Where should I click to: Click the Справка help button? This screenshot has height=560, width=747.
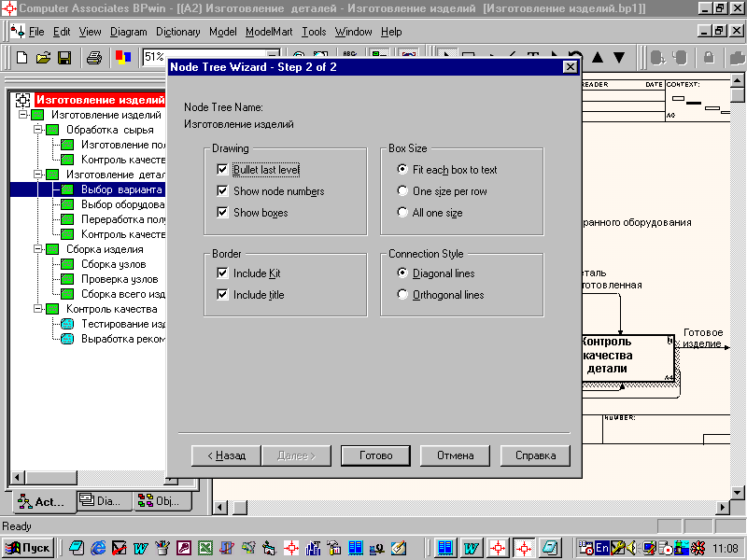click(x=535, y=455)
